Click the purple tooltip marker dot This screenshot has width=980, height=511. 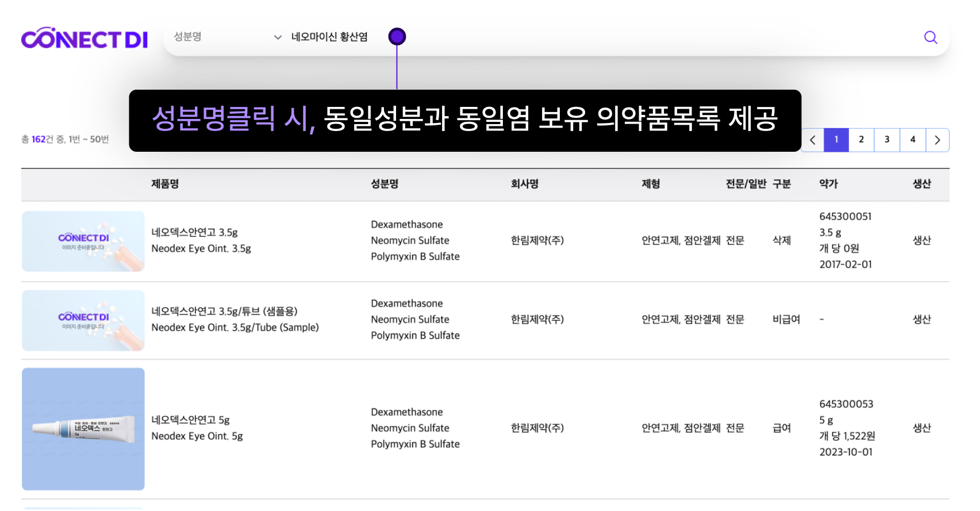coord(397,37)
